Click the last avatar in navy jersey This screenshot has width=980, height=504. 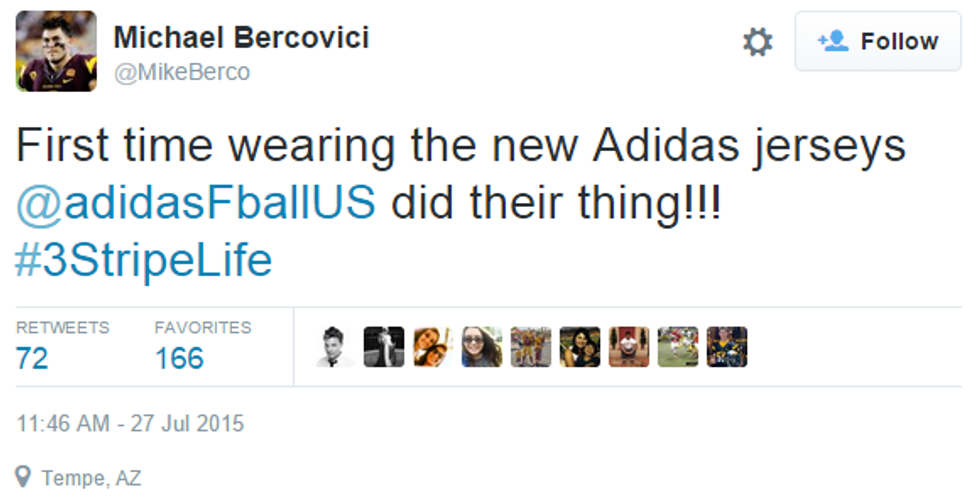pyautogui.click(x=727, y=347)
